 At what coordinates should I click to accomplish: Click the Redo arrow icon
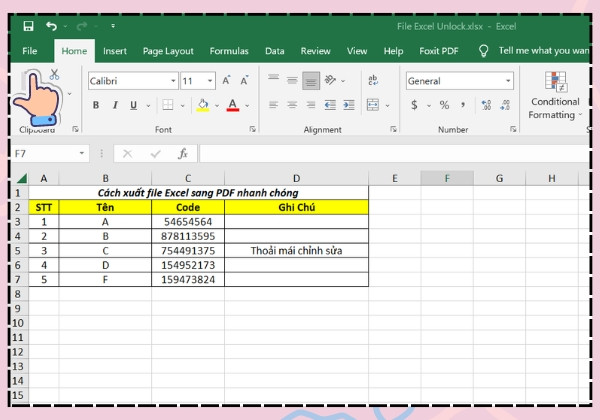click(82, 26)
